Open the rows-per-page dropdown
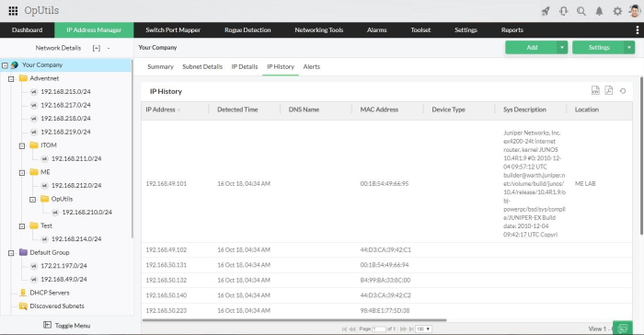Image resolution: width=644 pixels, height=335 pixels. [x=423, y=329]
